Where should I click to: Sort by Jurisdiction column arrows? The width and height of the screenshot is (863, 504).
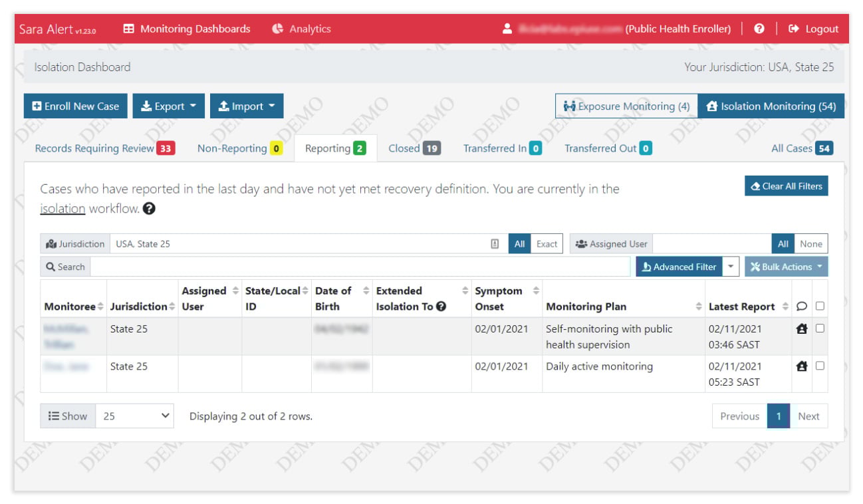pyautogui.click(x=172, y=307)
